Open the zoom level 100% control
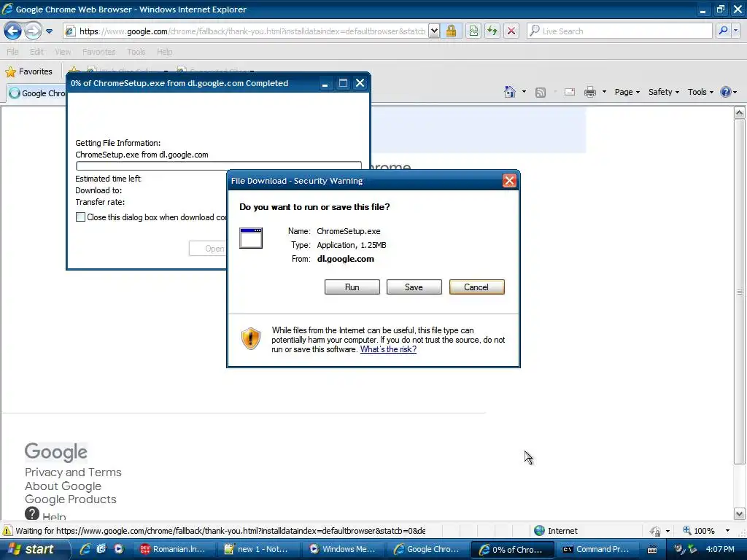This screenshot has width=747, height=560. click(x=700, y=531)
